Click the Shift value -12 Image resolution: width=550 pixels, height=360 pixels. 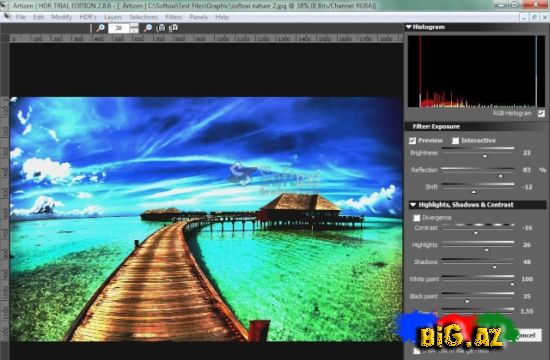point(527,187)
